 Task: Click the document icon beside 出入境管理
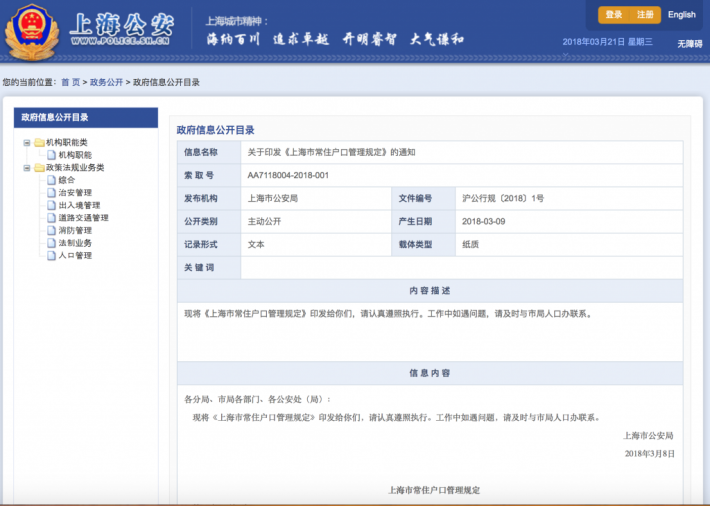point(51,205)
